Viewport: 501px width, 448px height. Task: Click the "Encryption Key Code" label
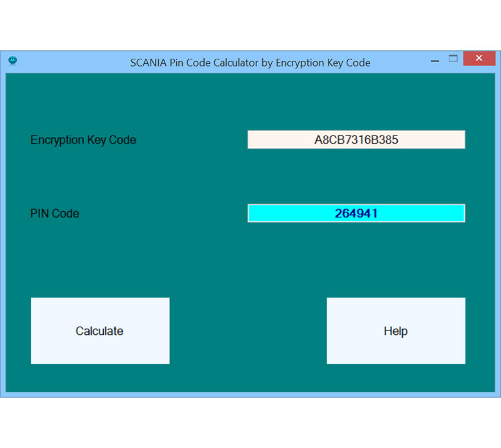pos(83,140)
